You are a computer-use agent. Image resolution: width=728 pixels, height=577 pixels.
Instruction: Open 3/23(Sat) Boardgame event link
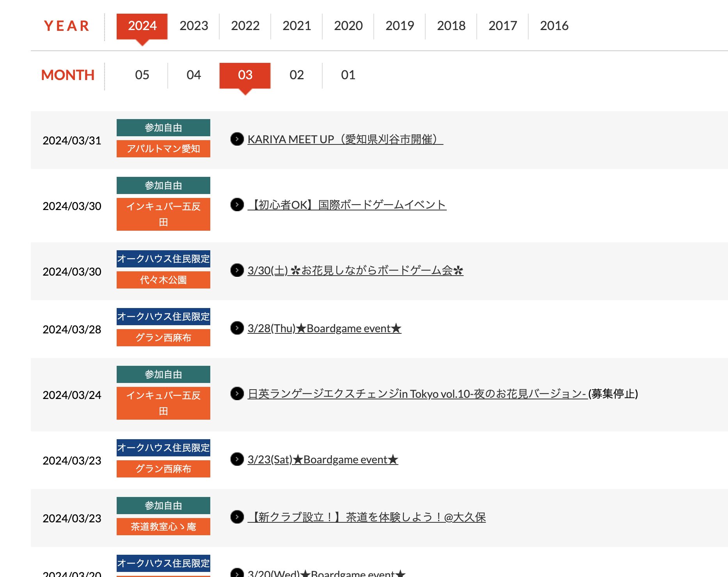coord(323,459)
